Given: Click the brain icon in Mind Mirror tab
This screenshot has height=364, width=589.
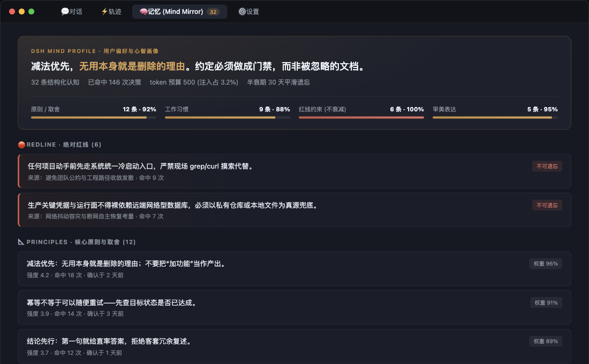Looking at the screenshot, I should [x=144, y=12].
